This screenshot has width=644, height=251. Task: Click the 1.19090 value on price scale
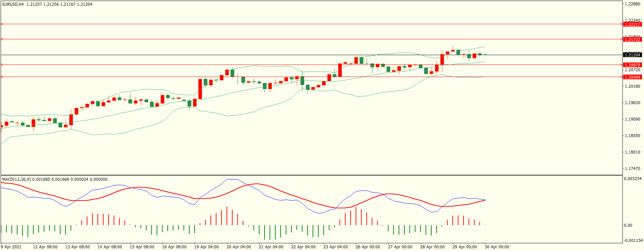point(632,119)
